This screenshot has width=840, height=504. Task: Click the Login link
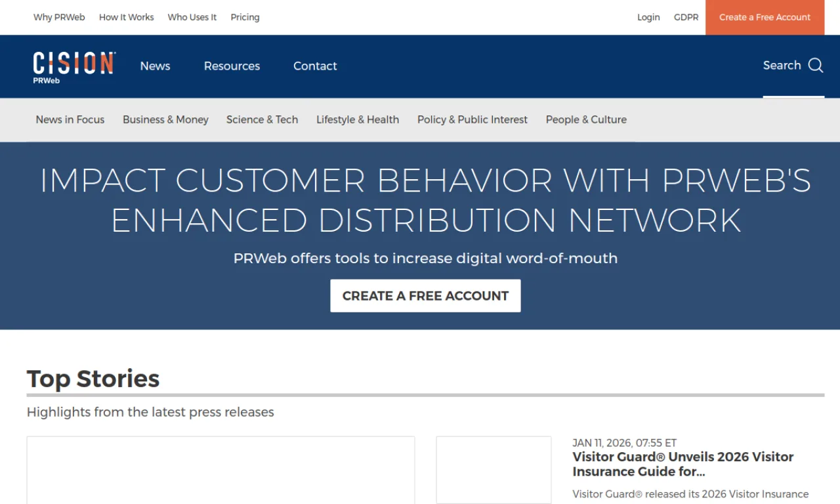tap(648, 17)
